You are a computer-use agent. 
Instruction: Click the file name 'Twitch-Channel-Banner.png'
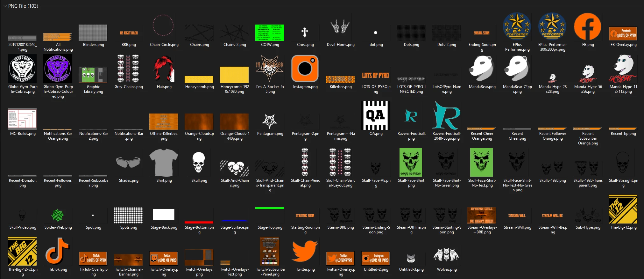click(129, 272)
